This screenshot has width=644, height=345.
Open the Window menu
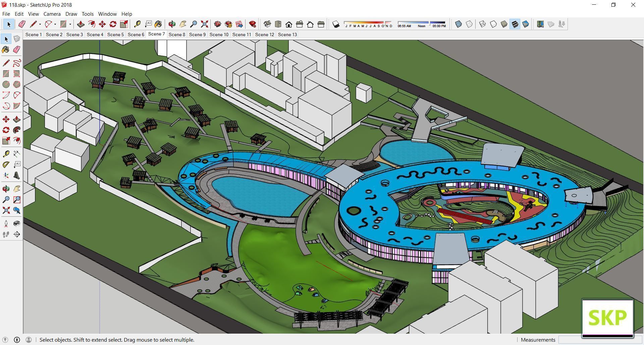point(107,14)
